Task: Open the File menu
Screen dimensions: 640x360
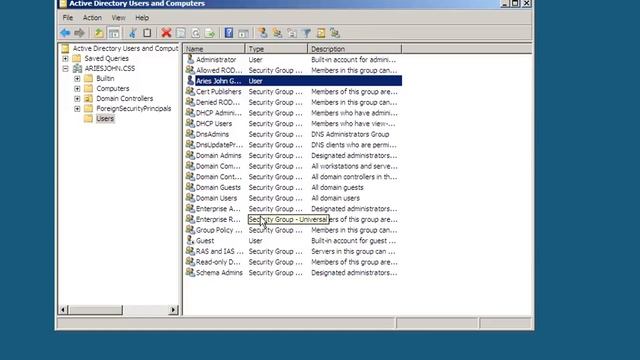Action: point(68,18)
